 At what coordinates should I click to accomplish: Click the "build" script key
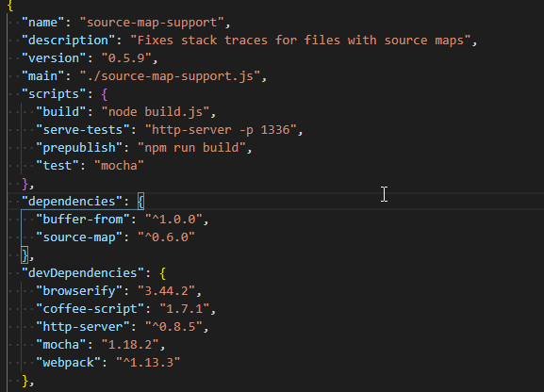[60, 112]
